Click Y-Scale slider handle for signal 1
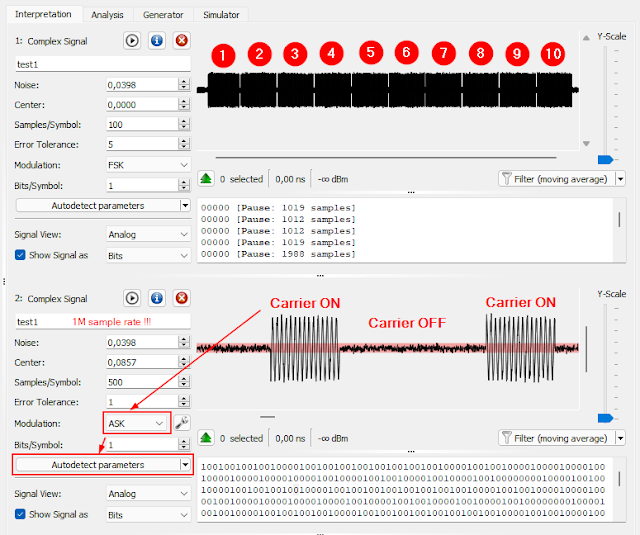Viewport: 640px width, 535px height. click(x=605, y=160)
